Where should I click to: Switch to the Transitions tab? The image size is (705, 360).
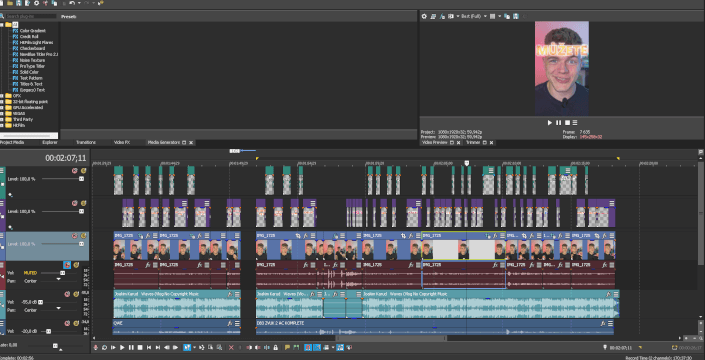(86, 142)
